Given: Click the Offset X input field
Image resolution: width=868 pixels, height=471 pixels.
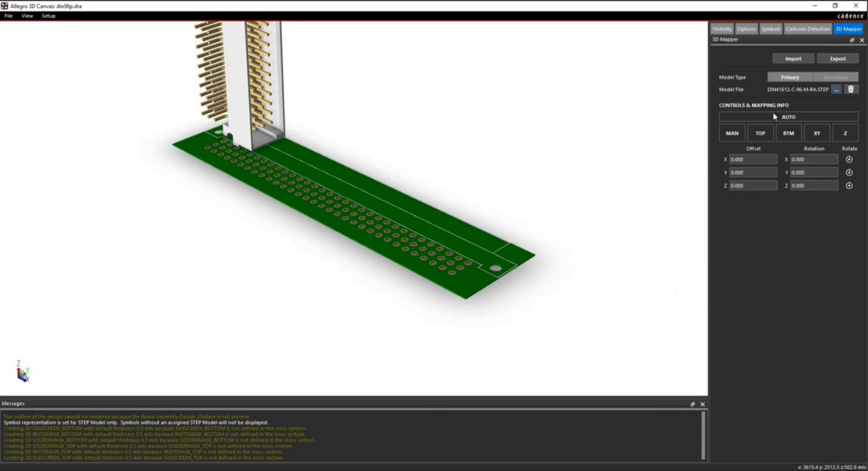Looking at the screenshot, I should point(754,159).
